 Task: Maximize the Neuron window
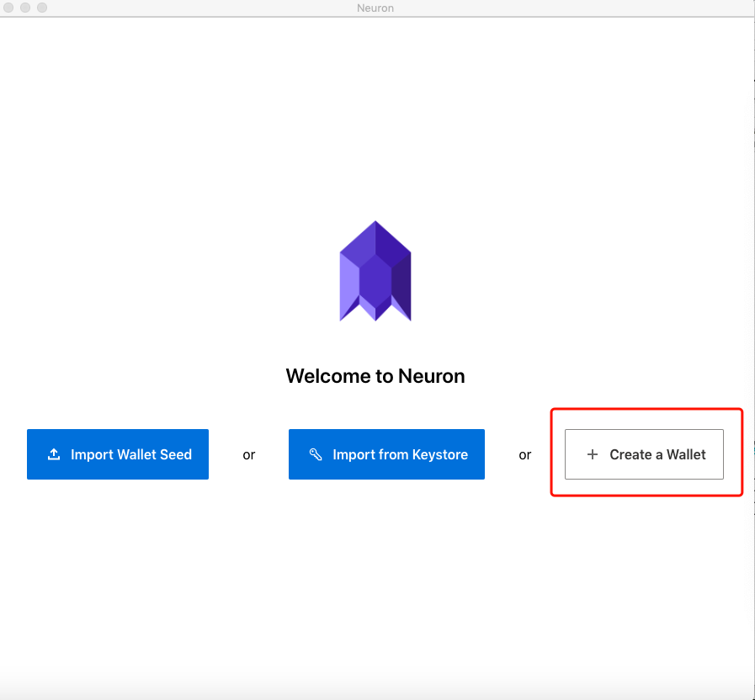(42, 8)
